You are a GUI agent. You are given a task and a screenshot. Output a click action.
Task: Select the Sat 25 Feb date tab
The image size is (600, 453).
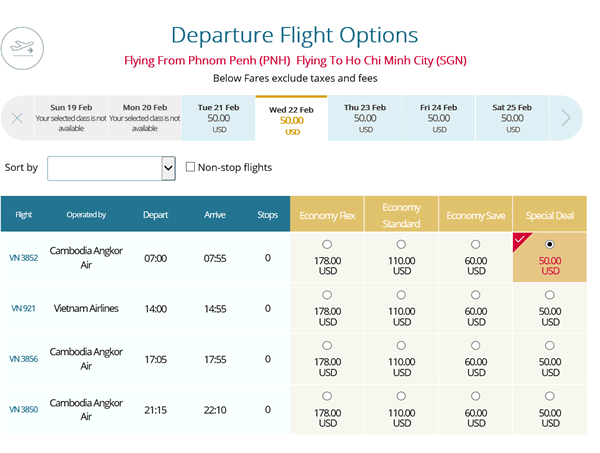(512, 118)
